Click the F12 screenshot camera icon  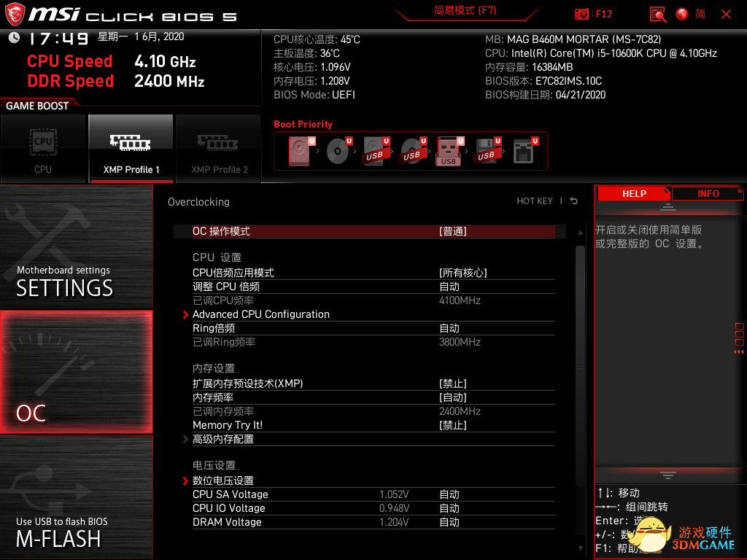pyautogui.click(x=581, y=15)
